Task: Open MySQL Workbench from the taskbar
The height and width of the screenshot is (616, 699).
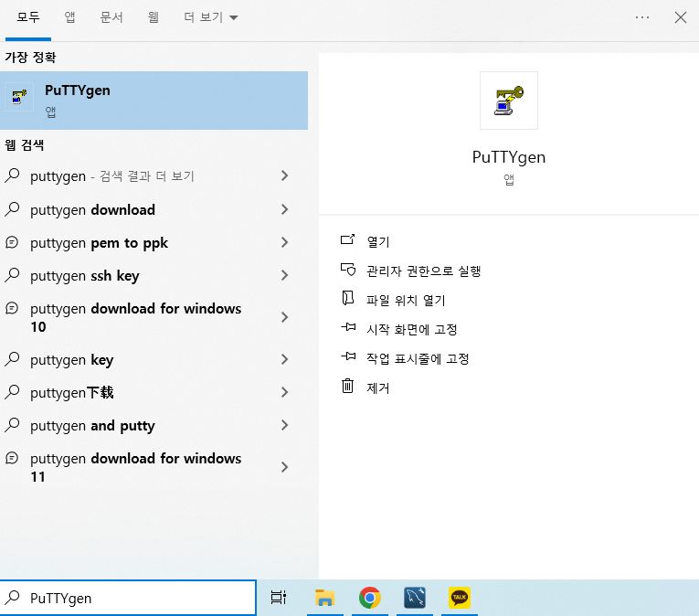Action: (x=415, y=598)
